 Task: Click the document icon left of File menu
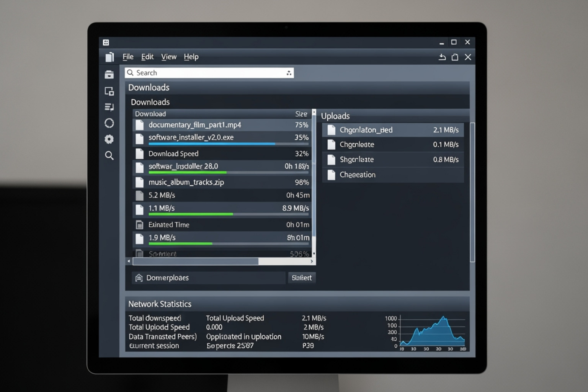point(109,57)
